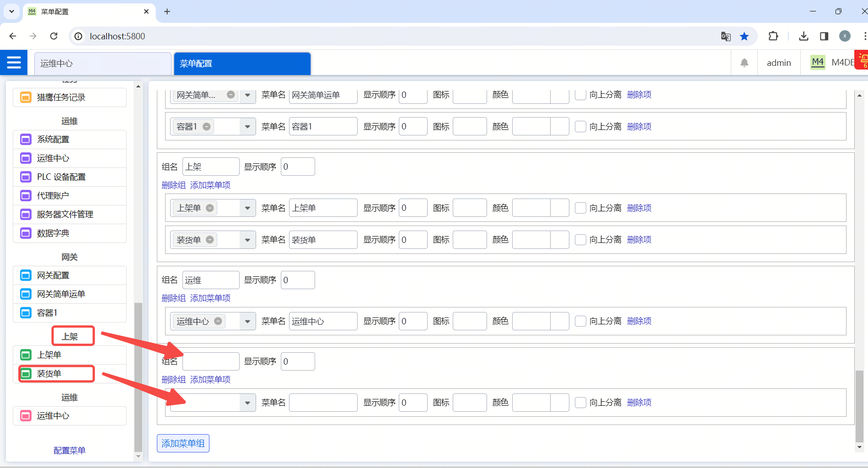Click the sidebar 装货单 green icon
Image resolution: width=868 pixels, height=468 pixels.
pyautogui.click(x=26, y=374)
